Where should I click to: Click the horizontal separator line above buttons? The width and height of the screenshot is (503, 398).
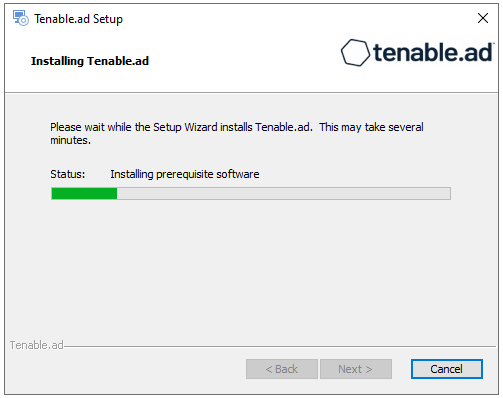click(280, 346)
